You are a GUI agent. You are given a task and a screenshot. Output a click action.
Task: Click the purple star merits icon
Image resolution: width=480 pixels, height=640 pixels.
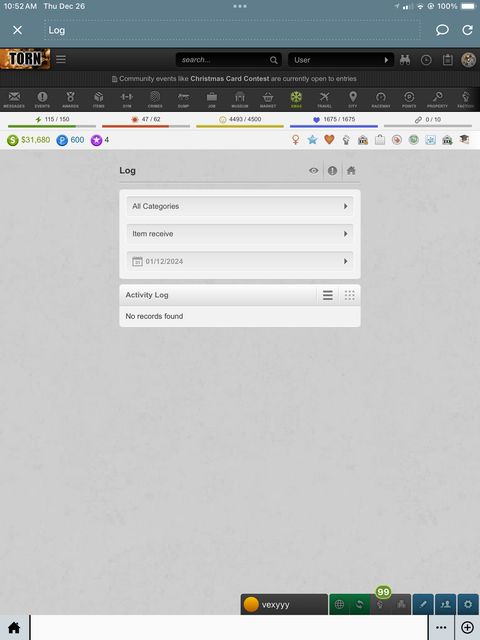(96, 140)
